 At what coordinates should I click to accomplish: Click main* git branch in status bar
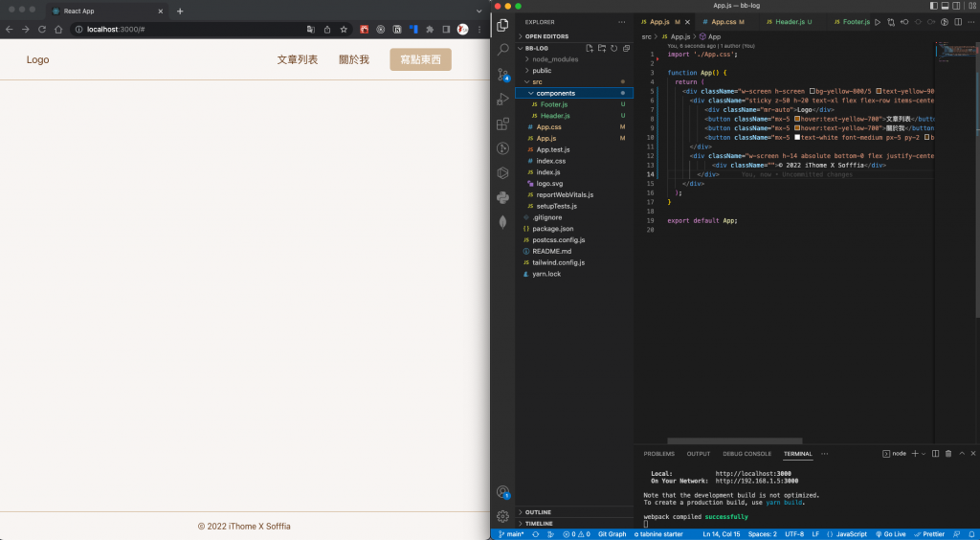click(x=511, y=534)
